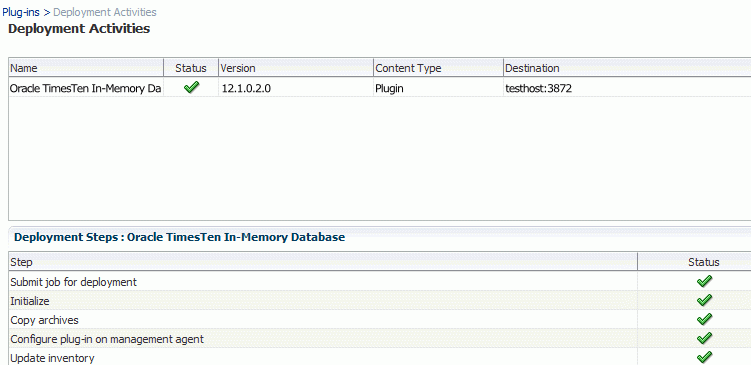Open the Plug-ins breadcrumb link
The height and width of the screenshot is (365, 751).
coord(21,12)
